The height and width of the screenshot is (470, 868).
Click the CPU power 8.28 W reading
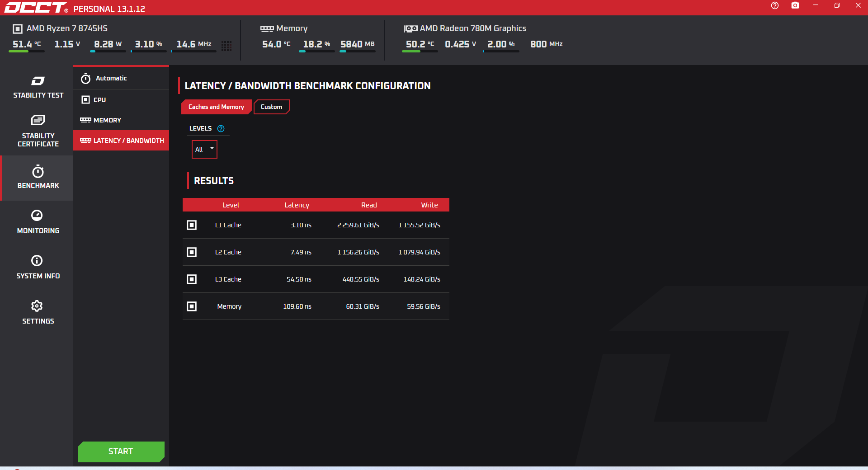108,44
